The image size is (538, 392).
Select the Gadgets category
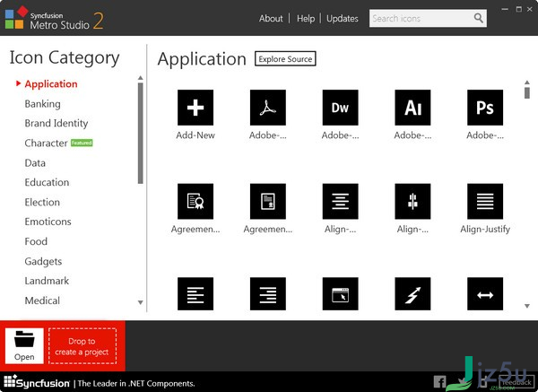tap(43, 261)
